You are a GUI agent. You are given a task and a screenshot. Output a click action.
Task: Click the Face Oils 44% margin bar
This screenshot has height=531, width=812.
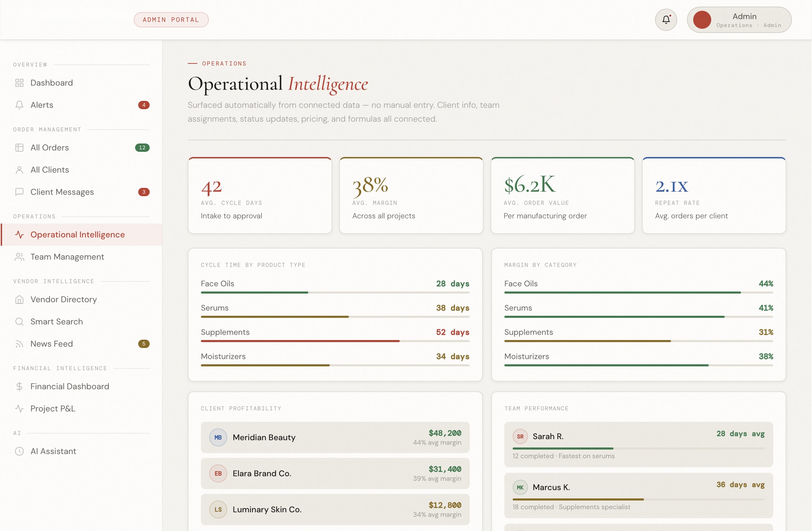[639, 293]
